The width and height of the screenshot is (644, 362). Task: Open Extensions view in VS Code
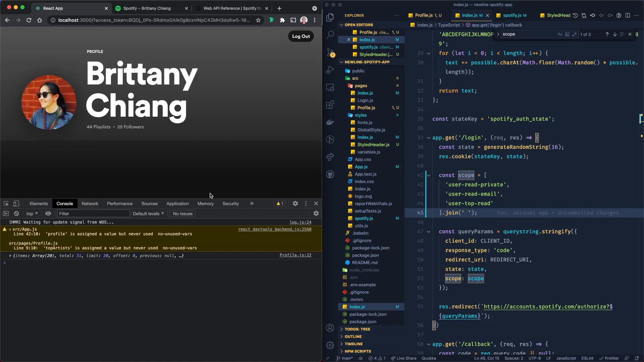coord(330,105)
